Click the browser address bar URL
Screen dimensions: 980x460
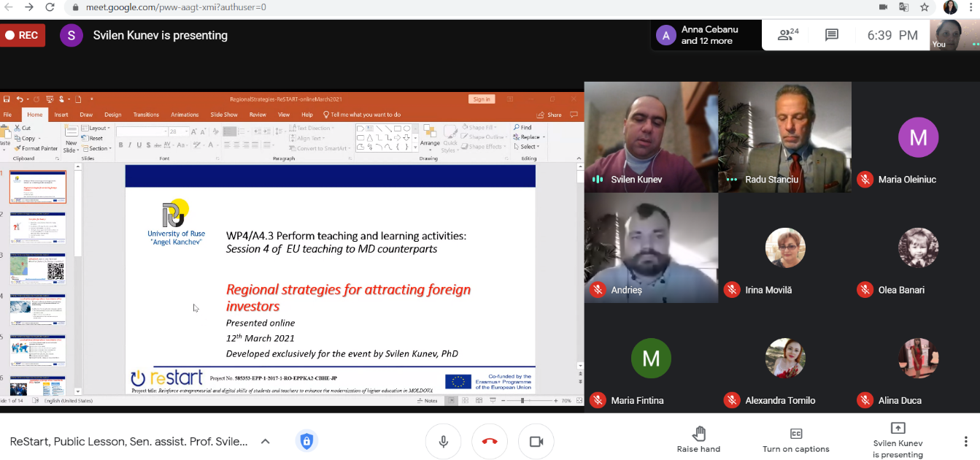(177, 7)
